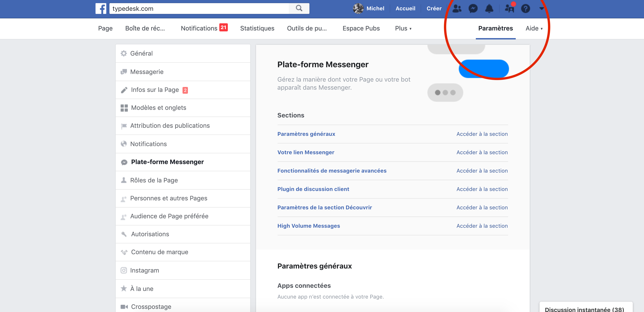The height and width of the screenshot is (312, 644).
Task: Open Instagram settings in sidebar
Action: [x=144, y=270]
